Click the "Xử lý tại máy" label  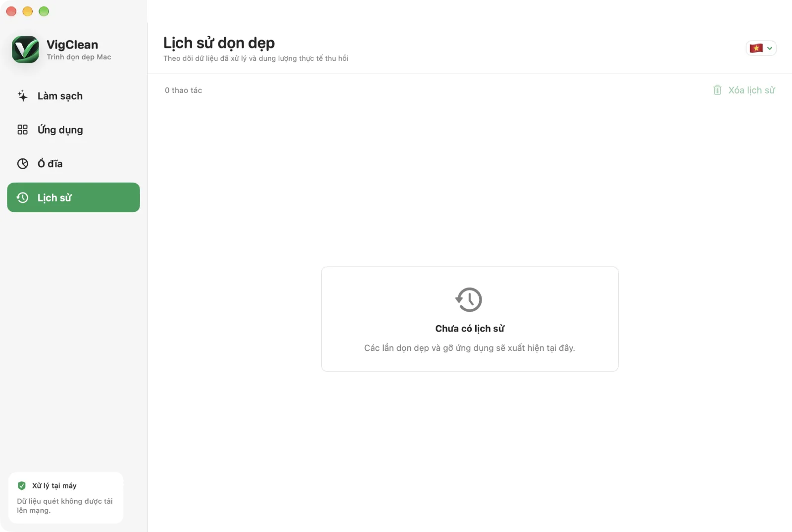(54, 485)
